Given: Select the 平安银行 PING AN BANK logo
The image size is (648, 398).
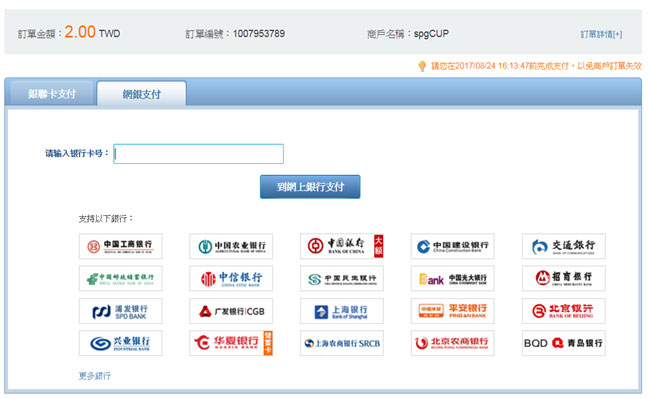Looking at the screenshot, I should [453, 311].
